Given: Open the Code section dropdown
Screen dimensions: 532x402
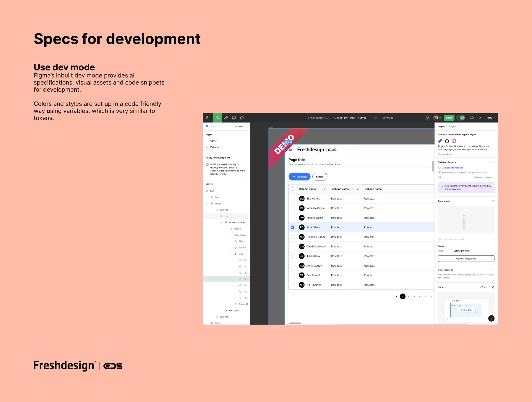Looking at the screenshot, I should (x=442, y=287).
